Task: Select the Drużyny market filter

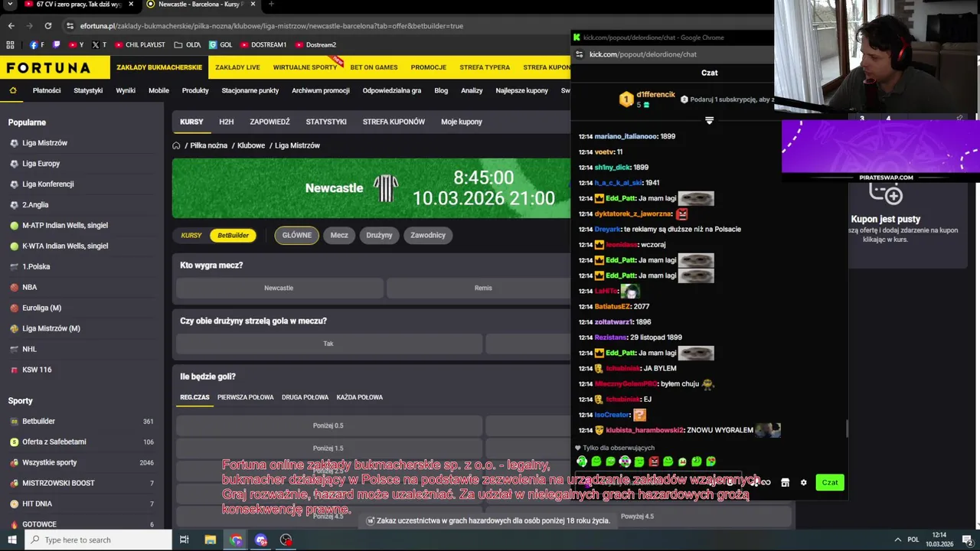Action: pos(379,235)
